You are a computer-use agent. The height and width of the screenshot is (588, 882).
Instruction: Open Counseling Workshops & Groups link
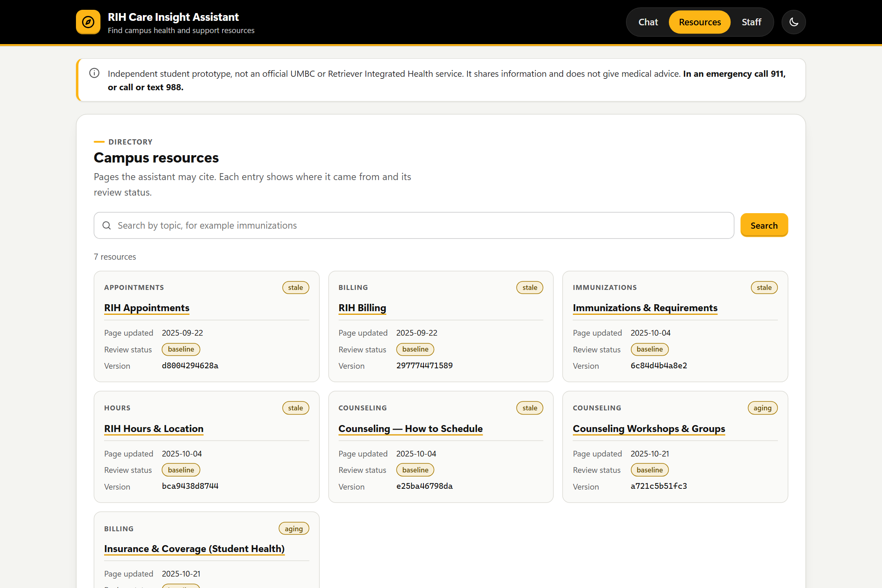click(x=649, y=429)
